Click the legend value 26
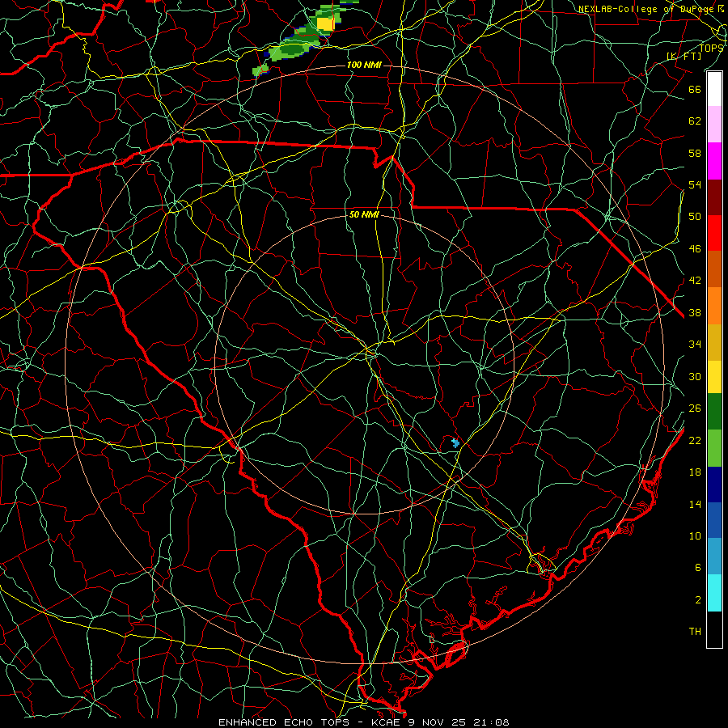 click(x=695, y=408)
